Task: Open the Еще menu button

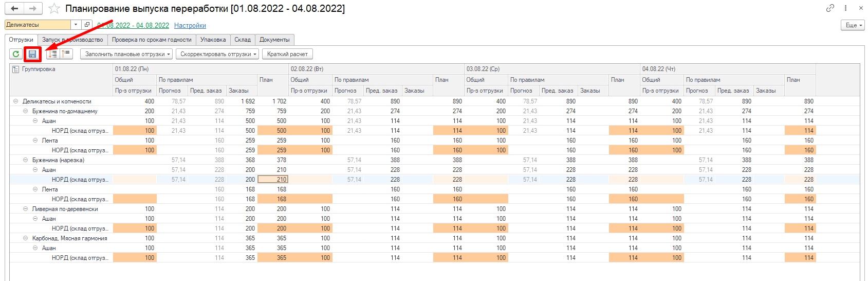Action: click(x=854, y=25)
